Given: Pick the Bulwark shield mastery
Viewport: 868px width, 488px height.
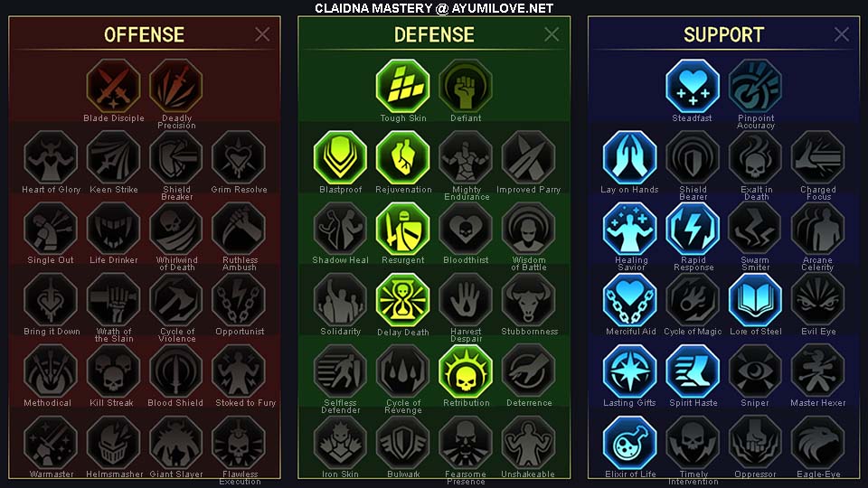Looking at the screenshot, I should click(403, 442).
